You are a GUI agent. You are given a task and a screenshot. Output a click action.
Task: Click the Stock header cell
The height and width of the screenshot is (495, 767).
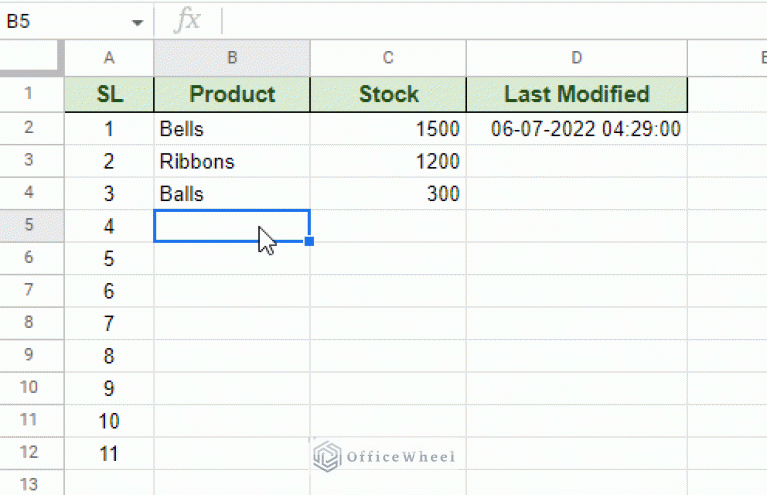[x=388, y=94]
